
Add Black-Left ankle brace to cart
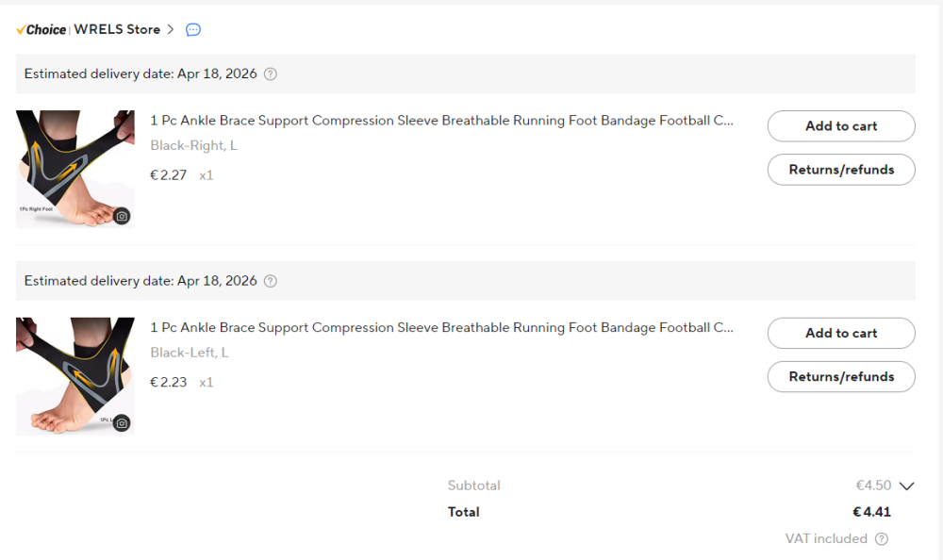click(x=841, y=333)
